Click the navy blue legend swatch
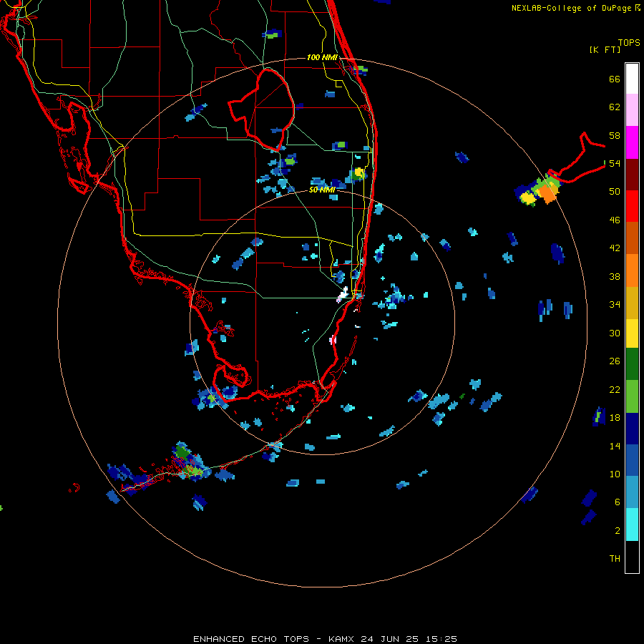 click(632, 429)
